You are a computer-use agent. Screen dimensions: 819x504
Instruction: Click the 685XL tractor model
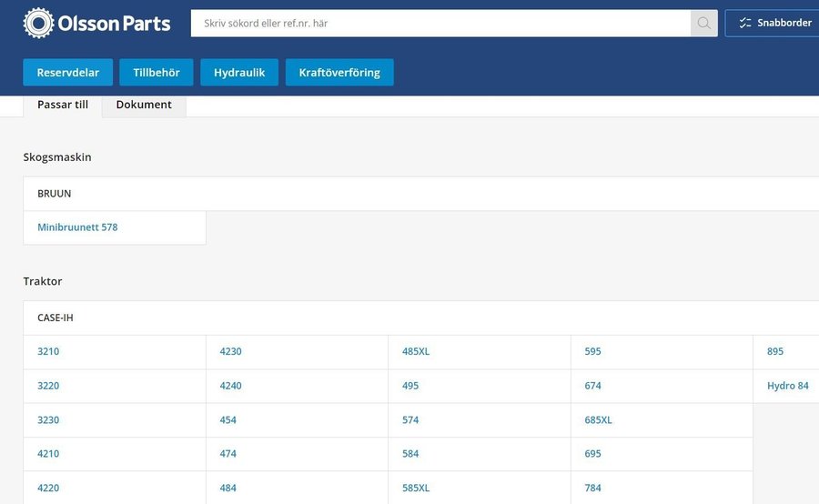598,420
